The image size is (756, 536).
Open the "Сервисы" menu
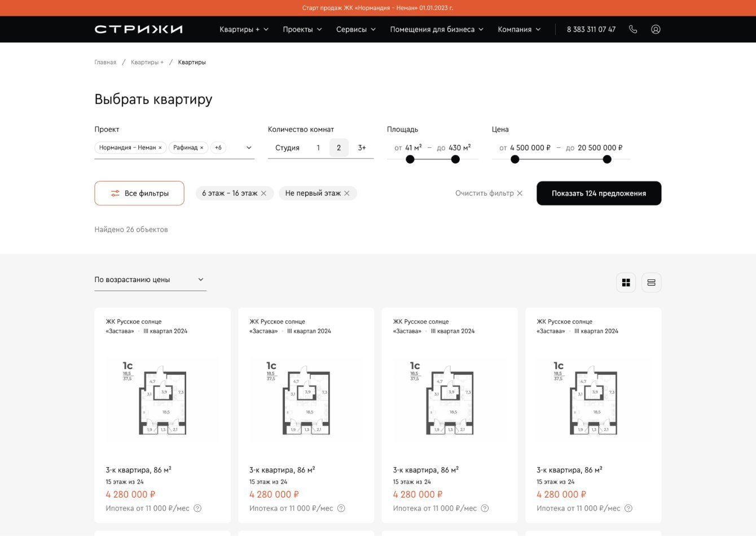[355, 29]
